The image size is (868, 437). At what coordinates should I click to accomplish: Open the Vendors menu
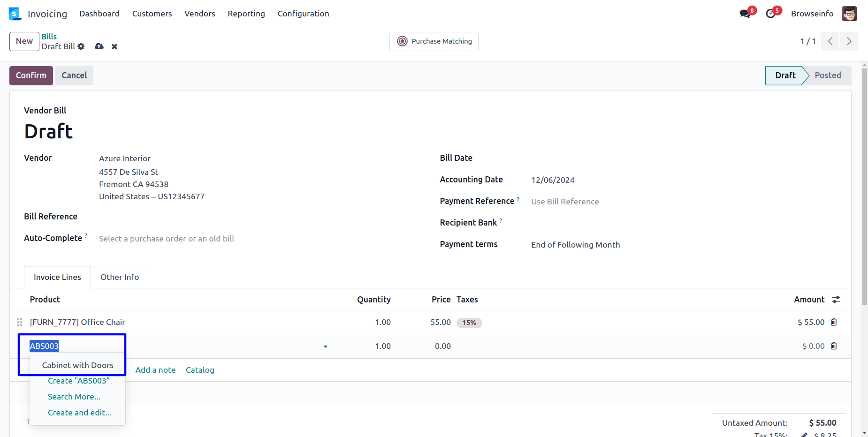pos(199,14)
